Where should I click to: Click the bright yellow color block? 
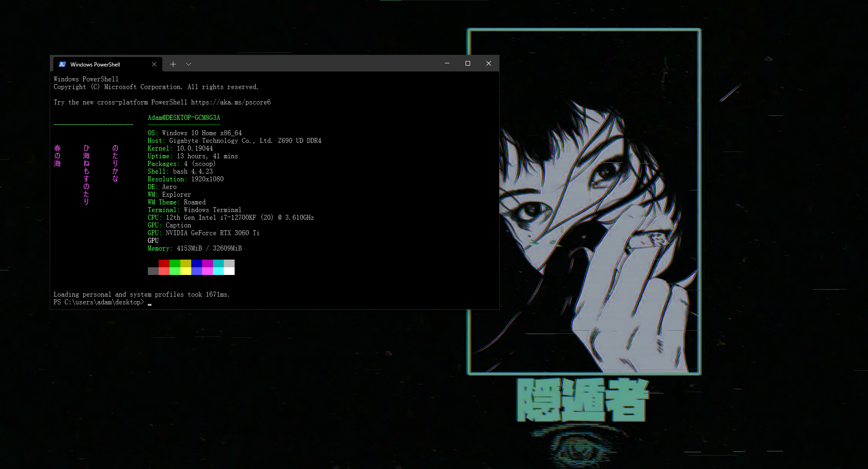pyautogui.click(x=186, y=271)
